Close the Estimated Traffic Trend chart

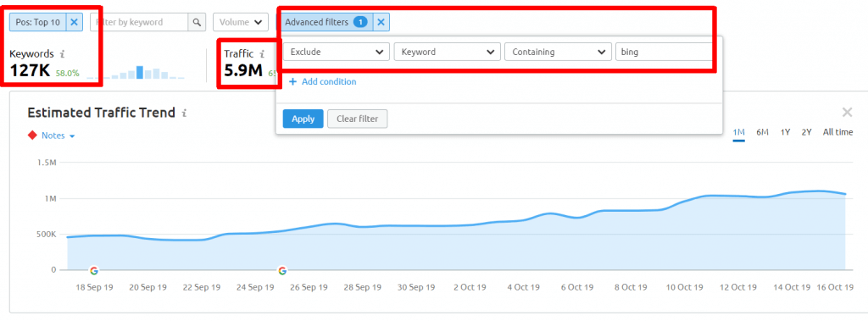tap(847, 113)
